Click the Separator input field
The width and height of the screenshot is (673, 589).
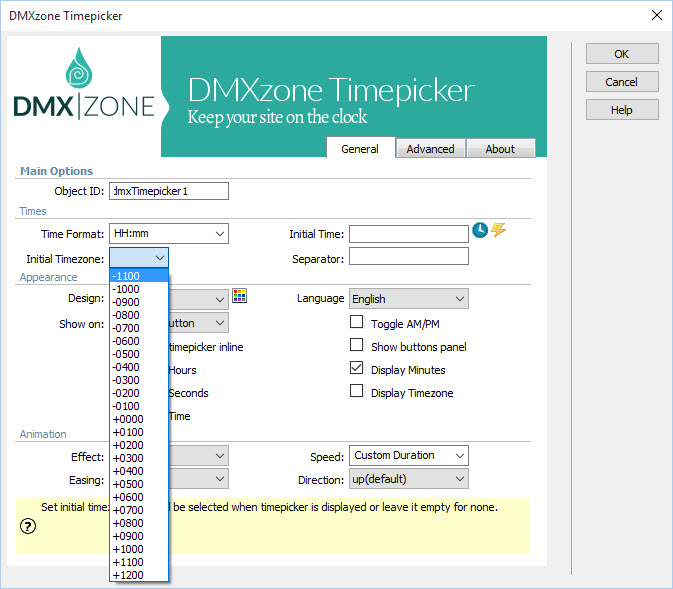pyautogui.click(x=409, y=256)
